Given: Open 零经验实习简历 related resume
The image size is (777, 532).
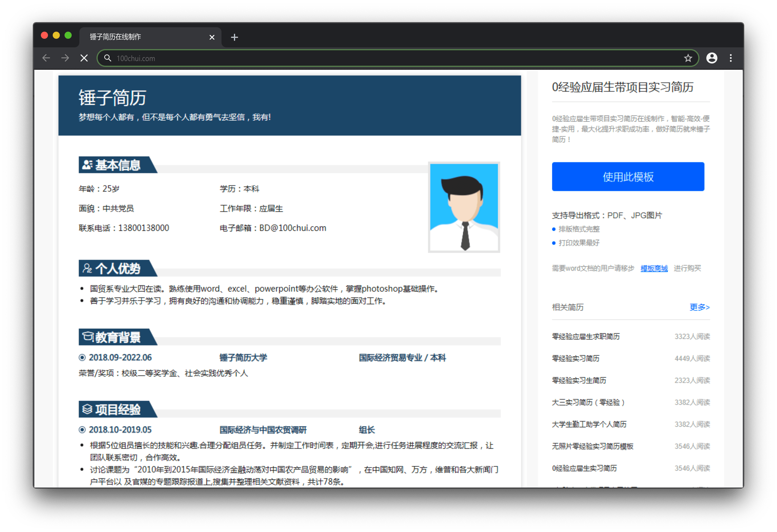Looking at the screenshot, I should [575, 358].
